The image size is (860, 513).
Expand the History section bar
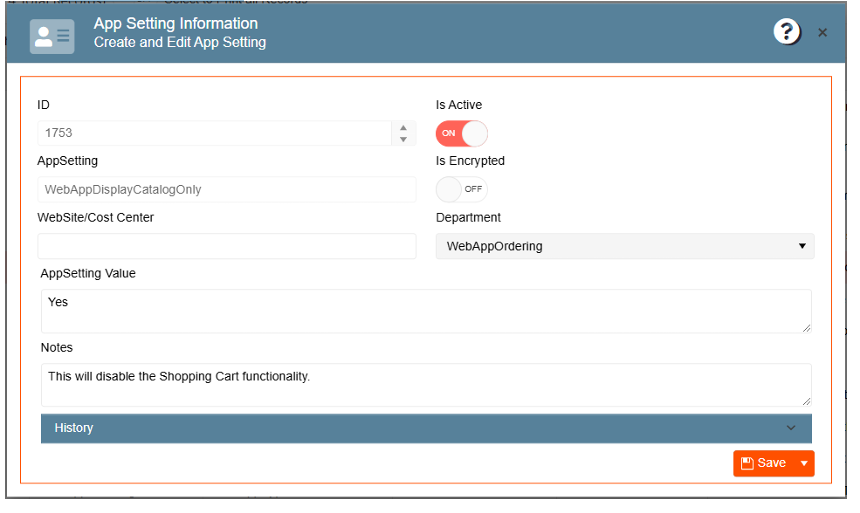coord(425,428)
